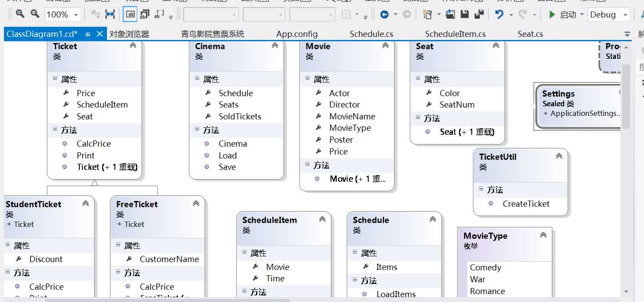644x302 pixels.
Task: Switch to the App.config tab
Action: point(297,34)
